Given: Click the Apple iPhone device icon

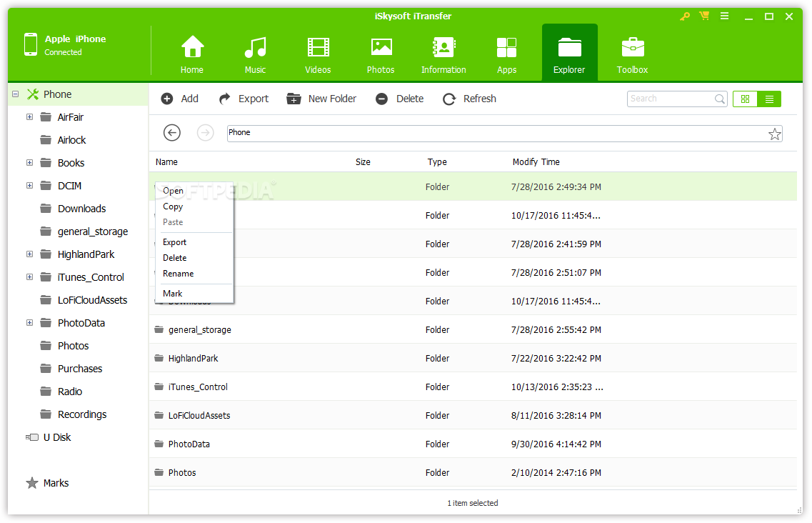Looking at the screenshot, I should coord(31,44).
